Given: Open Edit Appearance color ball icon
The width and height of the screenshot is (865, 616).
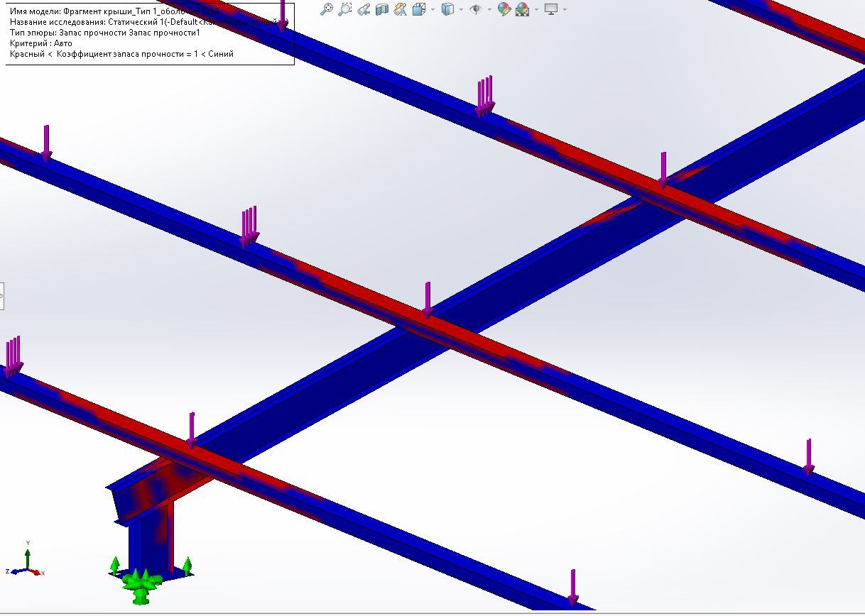Looking at the screenshot, I should pyautogui.click(x=505, y=9).
